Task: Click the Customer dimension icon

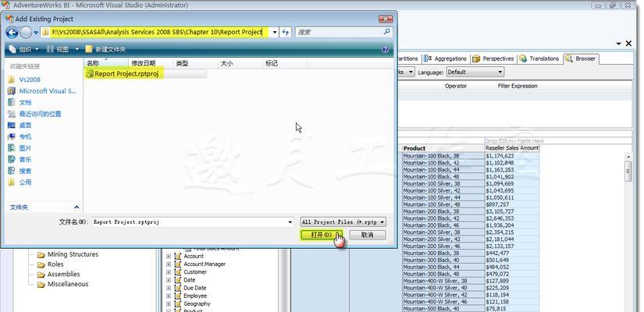Action: (178, 271)
